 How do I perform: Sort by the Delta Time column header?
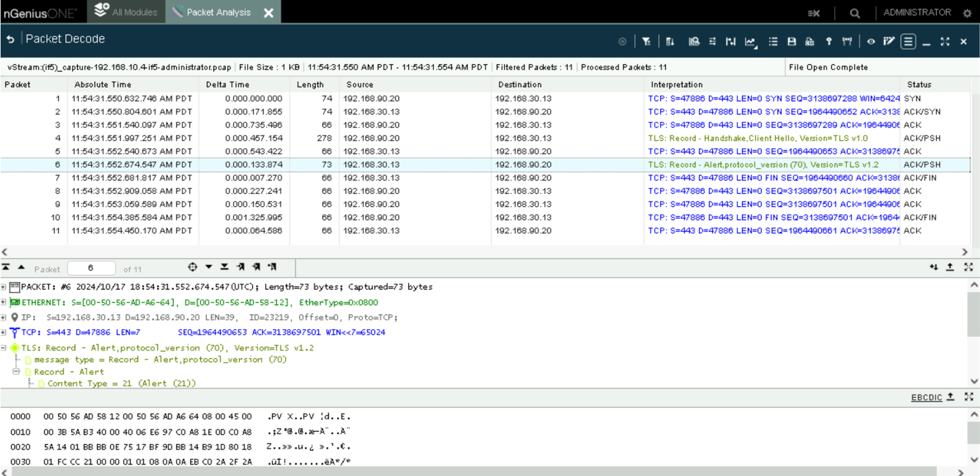pyautogui.click(x=227, y=85)
